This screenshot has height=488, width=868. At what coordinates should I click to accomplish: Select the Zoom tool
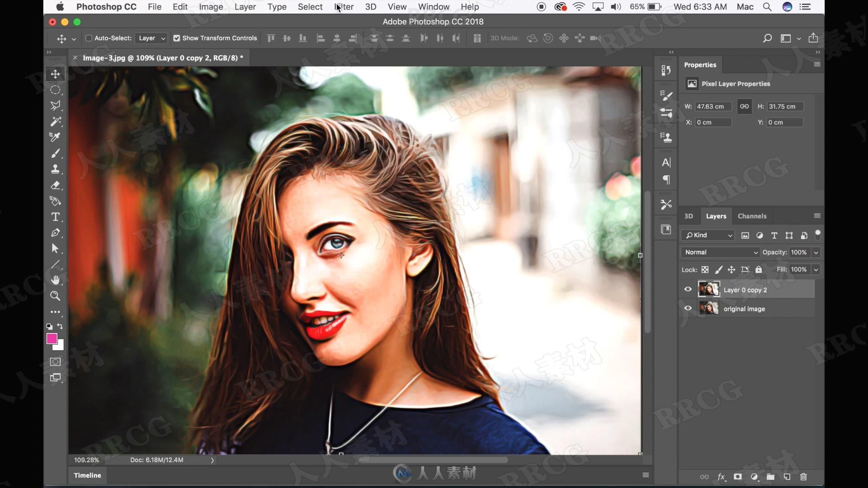point(55,296)
